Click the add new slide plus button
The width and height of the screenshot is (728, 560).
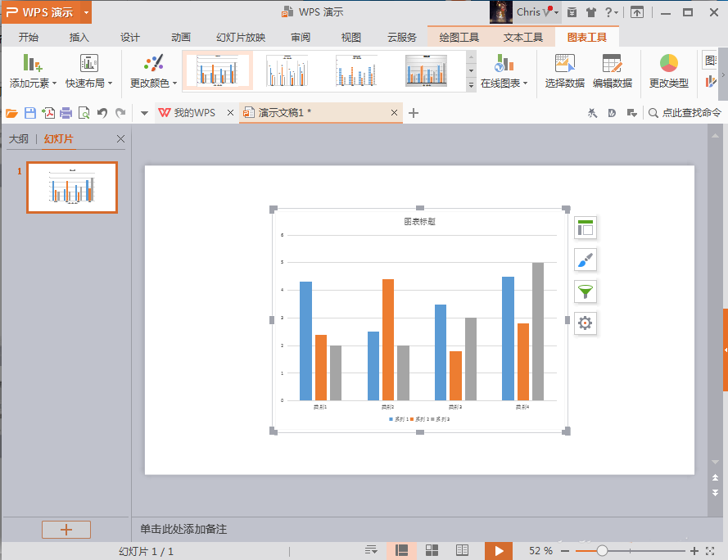pos(66,530)
